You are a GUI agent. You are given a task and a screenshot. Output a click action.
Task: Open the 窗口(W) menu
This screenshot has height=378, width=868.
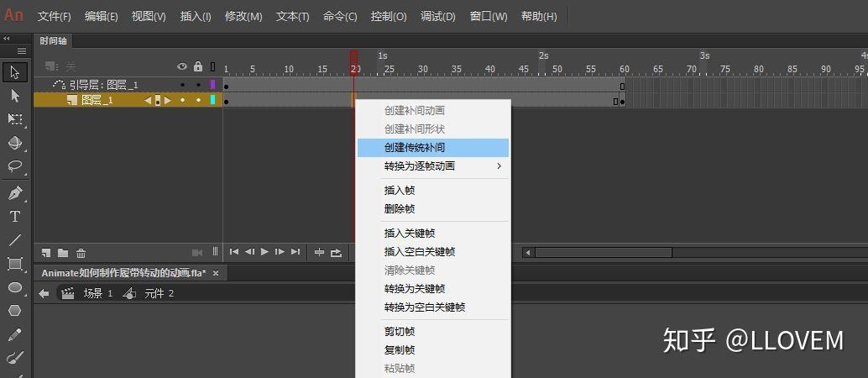click(489, 17)
